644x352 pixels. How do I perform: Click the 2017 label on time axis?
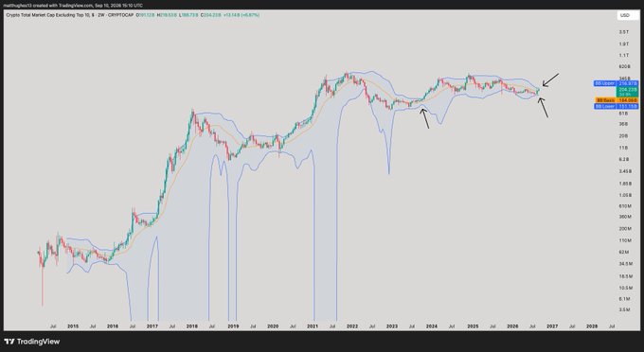[x=152, y=326]
